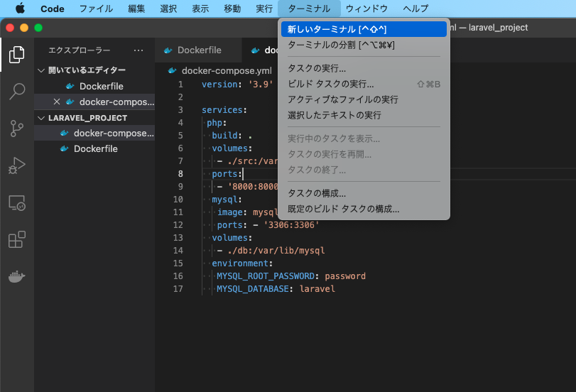Open the Docker view in activity bar

[x=16, y=276]
